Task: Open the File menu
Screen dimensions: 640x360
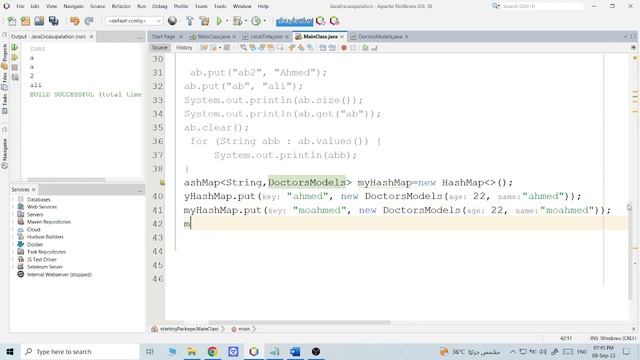Action: click(x=20, y=6)
